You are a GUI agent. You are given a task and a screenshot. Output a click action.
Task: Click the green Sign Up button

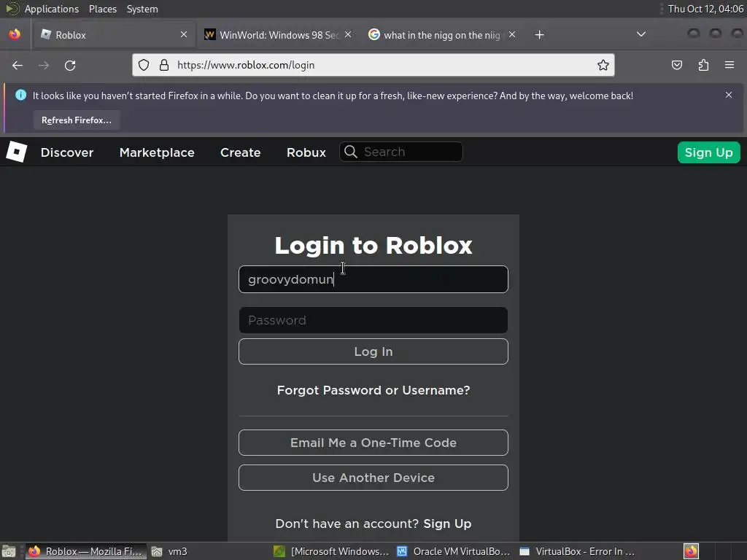click(709, 152)
